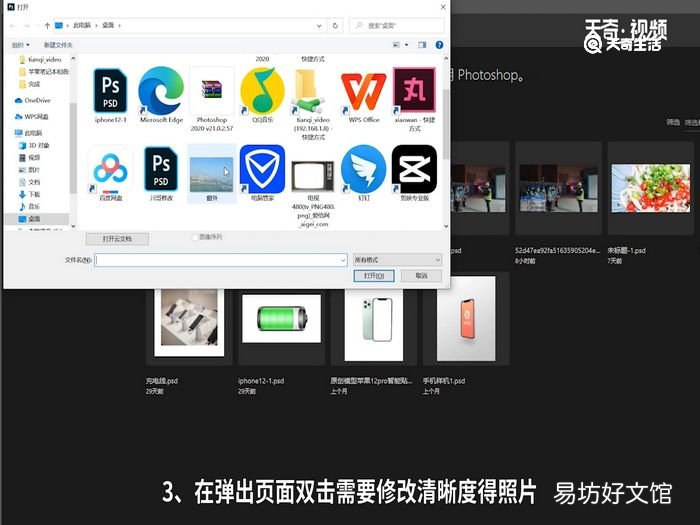Click the 新建文件夹 button
This screenshot has height=525, width=700.
coord(58,45)
